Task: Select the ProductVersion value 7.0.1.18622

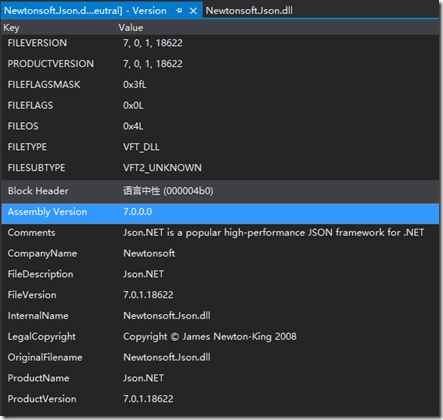Action: tap(148, 399)
